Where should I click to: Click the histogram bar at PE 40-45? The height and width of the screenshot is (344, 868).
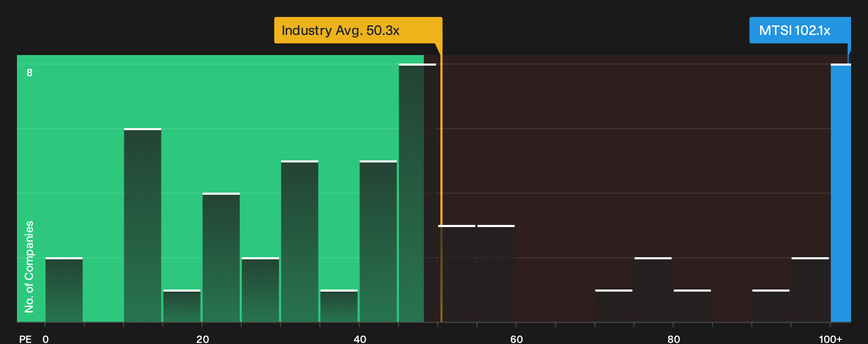[x=378, y=241]
